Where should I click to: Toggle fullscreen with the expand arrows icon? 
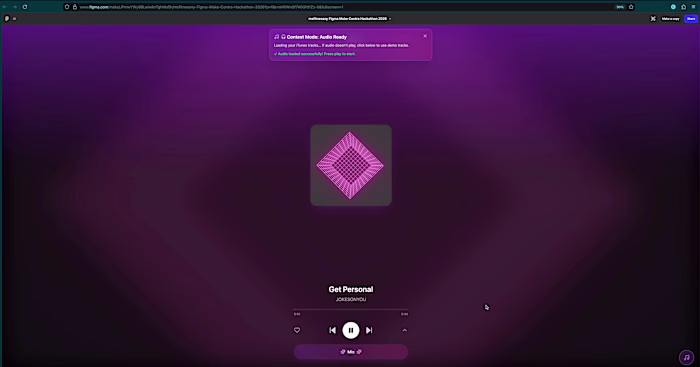[x=653, y=19]
